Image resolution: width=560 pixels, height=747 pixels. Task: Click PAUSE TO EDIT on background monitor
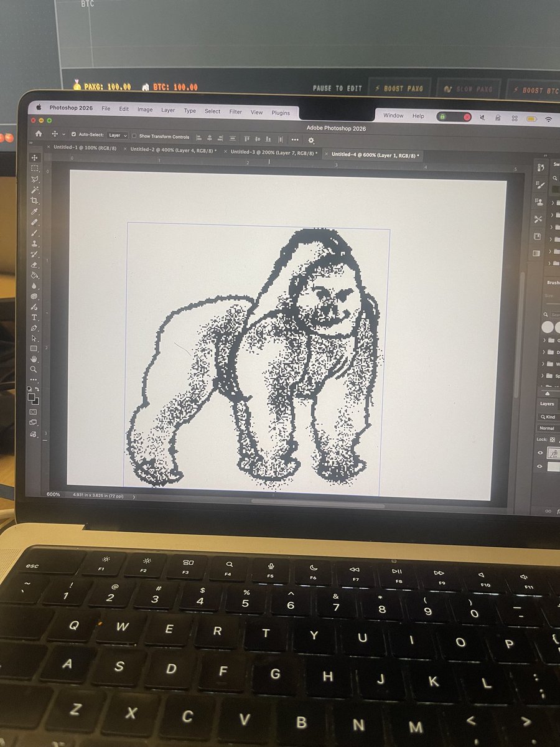tap(337, 88)
